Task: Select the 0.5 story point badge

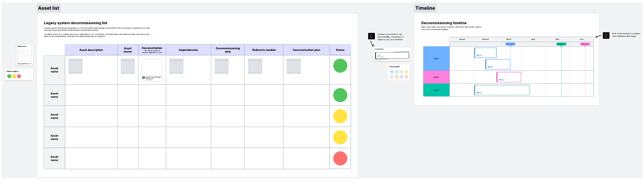Action: pos(392,72)
